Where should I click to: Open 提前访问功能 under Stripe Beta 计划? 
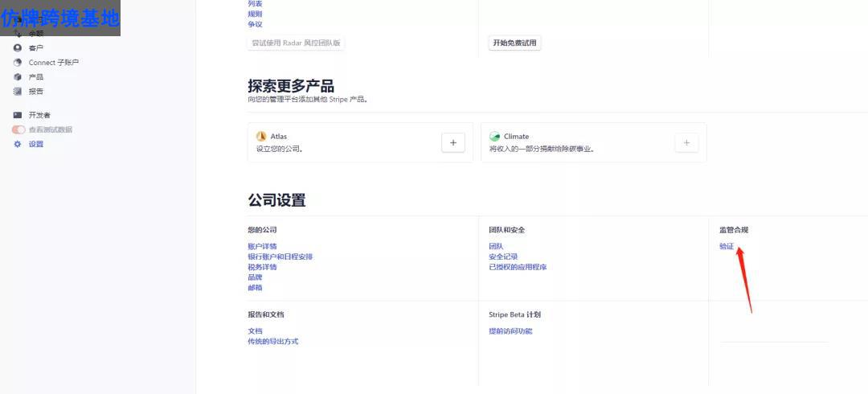click(510, 331)
